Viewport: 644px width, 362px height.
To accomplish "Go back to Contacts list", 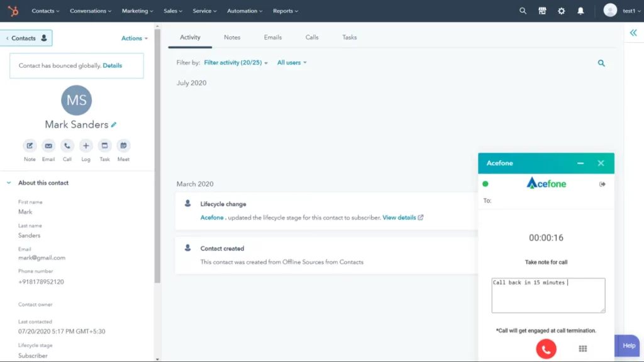I will (x=26, y=38).
